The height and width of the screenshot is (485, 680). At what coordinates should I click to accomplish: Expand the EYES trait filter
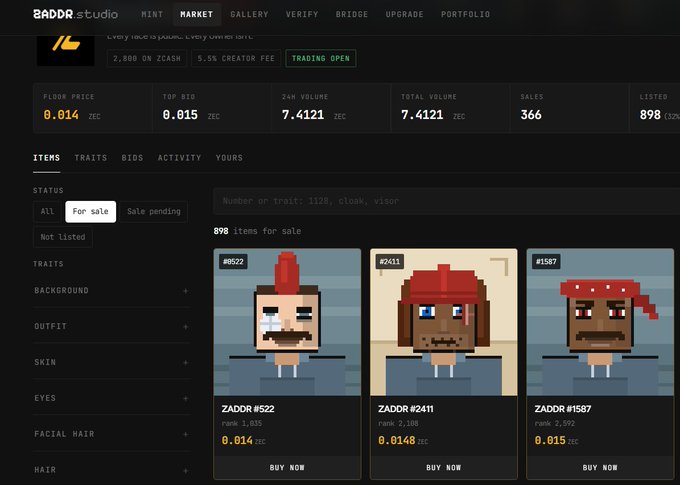[x=111, y=398]
